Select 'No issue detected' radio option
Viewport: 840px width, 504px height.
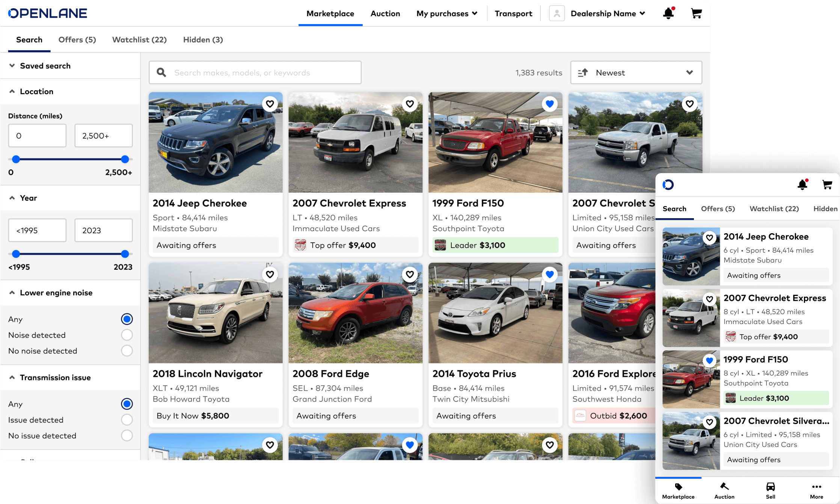pyautogui.click(x=127, y=436)
